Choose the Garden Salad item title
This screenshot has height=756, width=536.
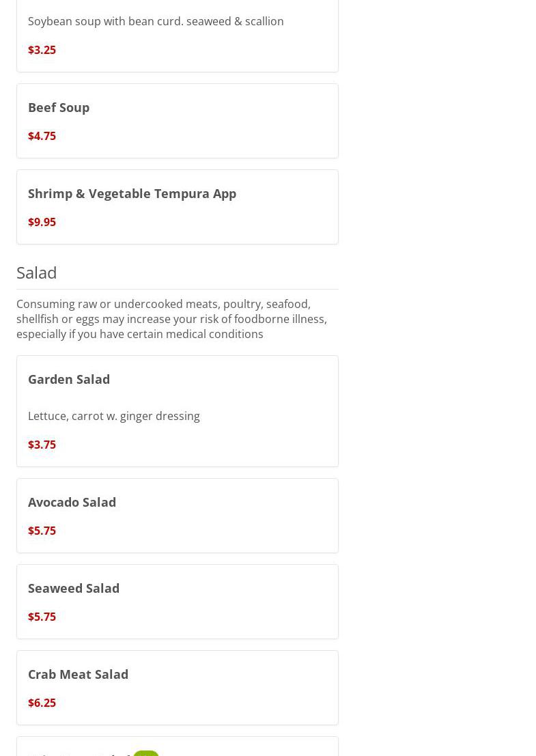(x=69, y=379)
